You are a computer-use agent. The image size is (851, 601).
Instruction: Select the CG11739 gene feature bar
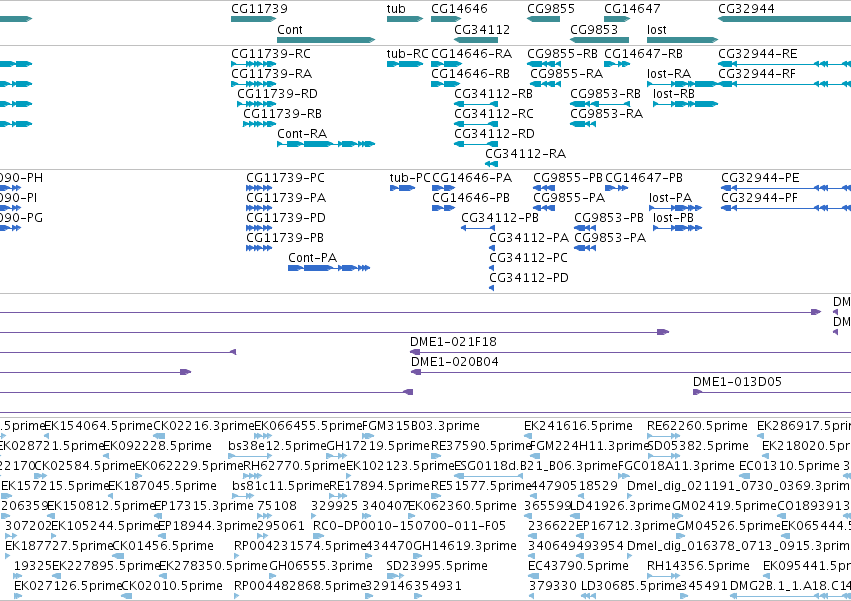click(x=253, y=19)
